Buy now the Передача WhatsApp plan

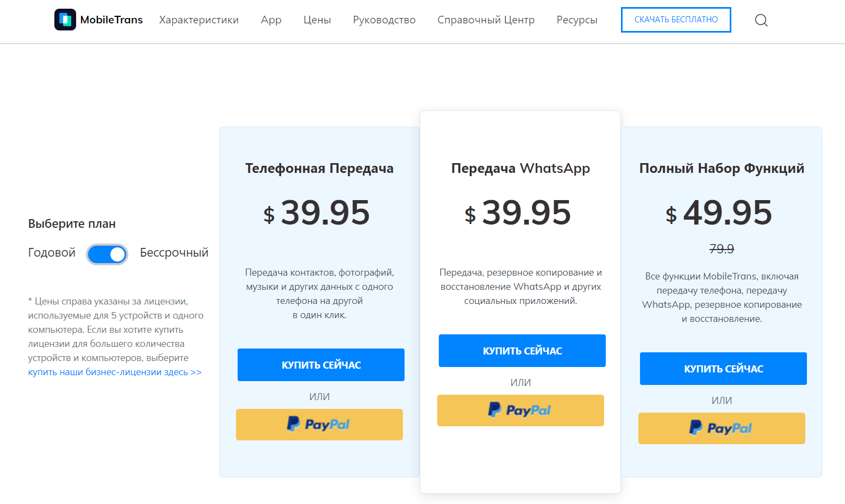point(522,351)
